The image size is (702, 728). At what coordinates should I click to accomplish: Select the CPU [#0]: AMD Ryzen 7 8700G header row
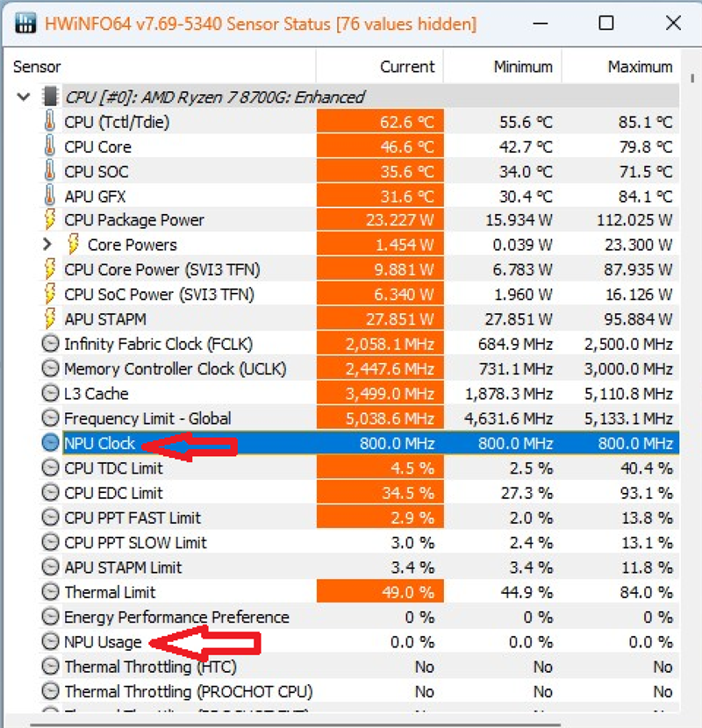pyautogui.click(x=371, y=96)
